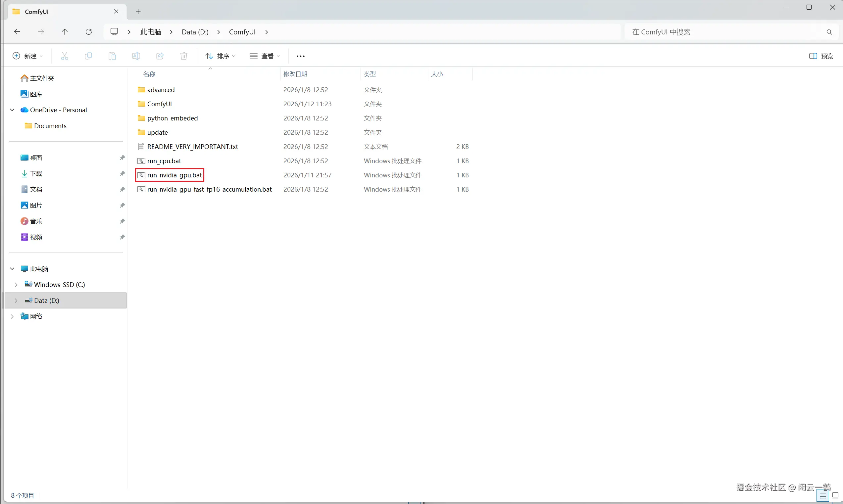Toggle the 预览 preview pane
This screenshot has width=843, height=504.
click(820, 56)
